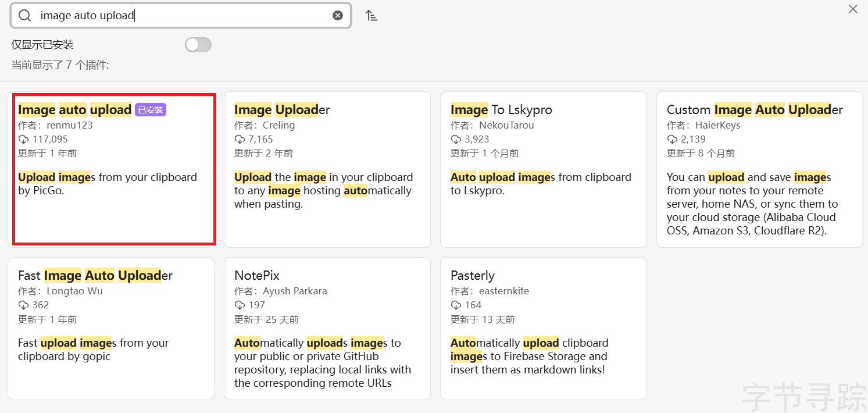
Task: Click the download icon beside 117,095
Action: tap(23, 140)
